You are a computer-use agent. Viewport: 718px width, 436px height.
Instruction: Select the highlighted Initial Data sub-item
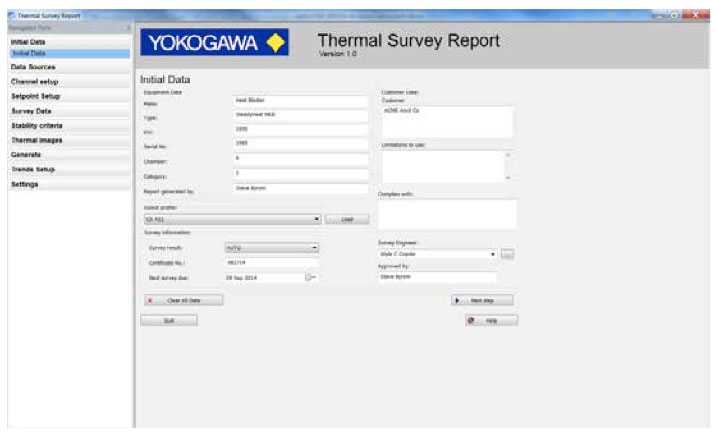[70, 53]
